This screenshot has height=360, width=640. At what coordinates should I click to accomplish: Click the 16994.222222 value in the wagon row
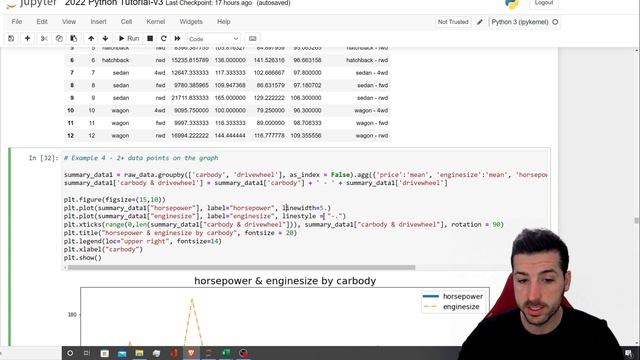(190, 136)
